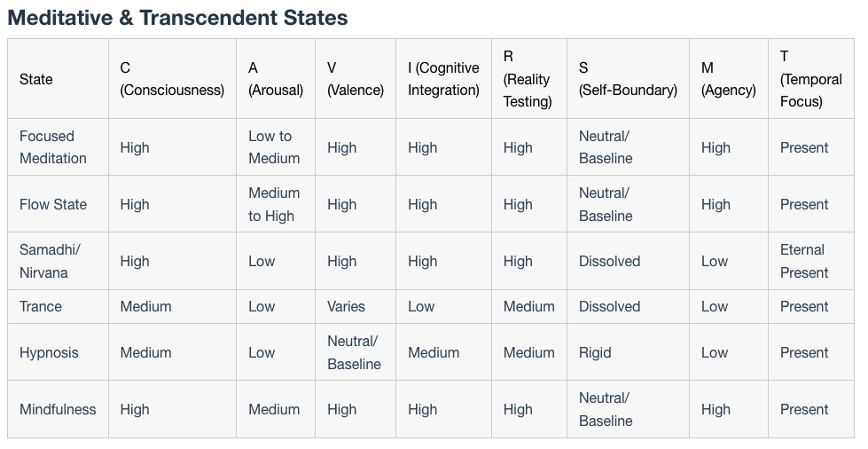
Task: Select the Flow State row label
Action: (53, 204)
